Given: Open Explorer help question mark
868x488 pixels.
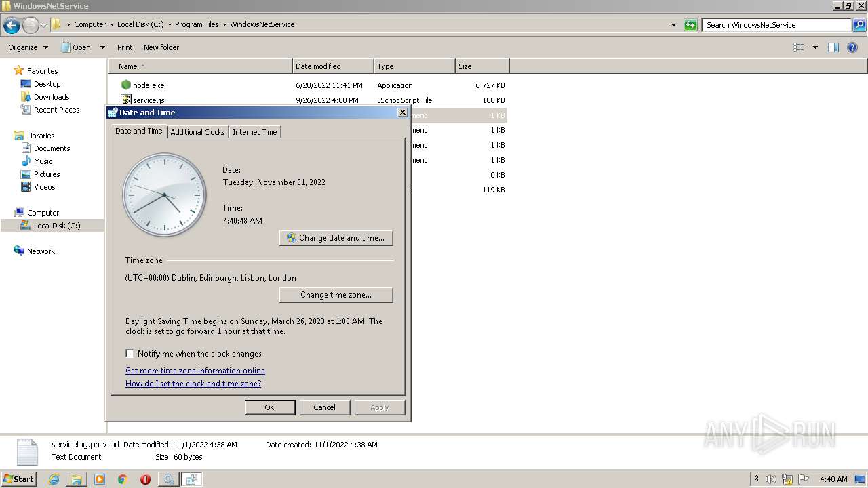Looking at the screenshot, I should pos(852,47).
